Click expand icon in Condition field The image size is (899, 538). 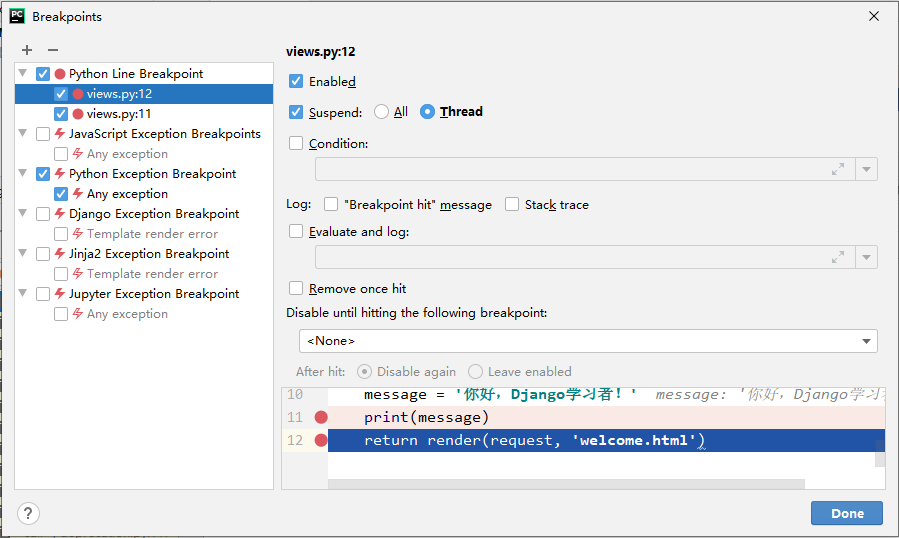[838, 169]
